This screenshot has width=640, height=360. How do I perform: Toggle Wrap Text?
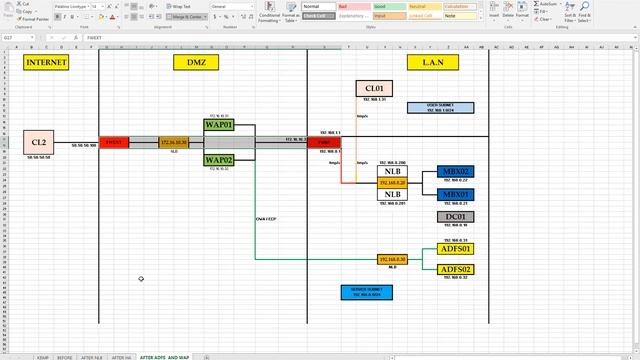click(x=179, y=7)
